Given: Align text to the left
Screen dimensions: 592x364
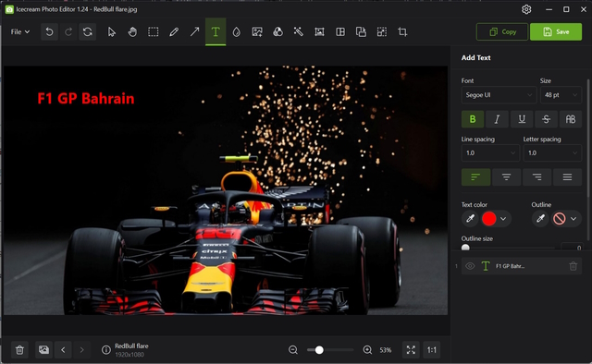Looking at the screenshot, I should coord(475,176).
